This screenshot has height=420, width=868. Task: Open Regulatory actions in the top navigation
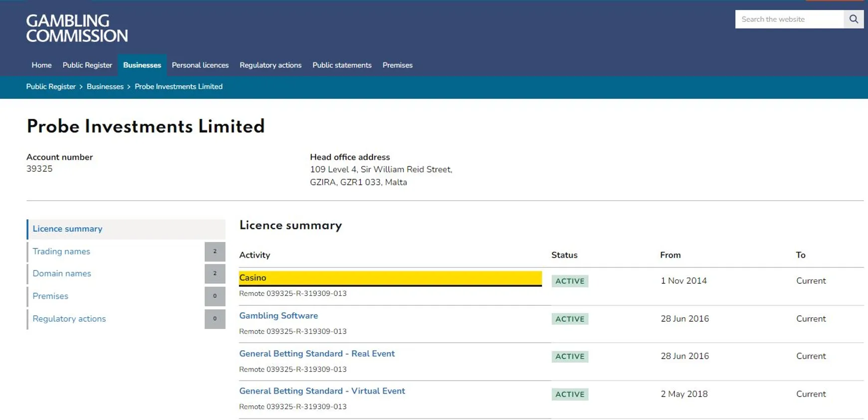(x=270, y=65)
